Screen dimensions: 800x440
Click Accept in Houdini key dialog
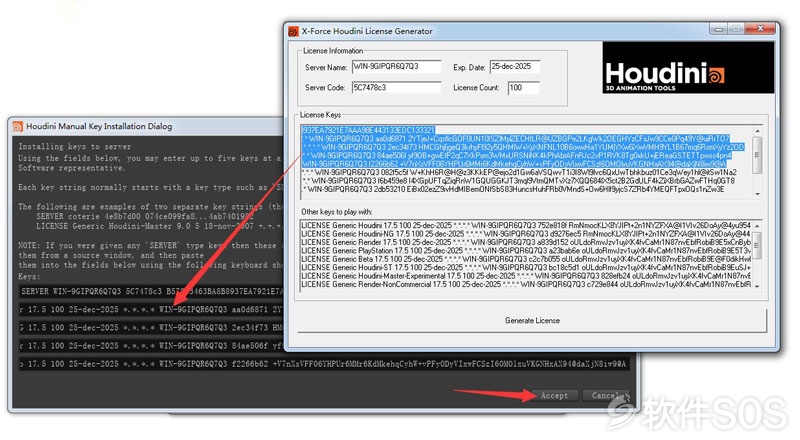[x=554, y=396]
